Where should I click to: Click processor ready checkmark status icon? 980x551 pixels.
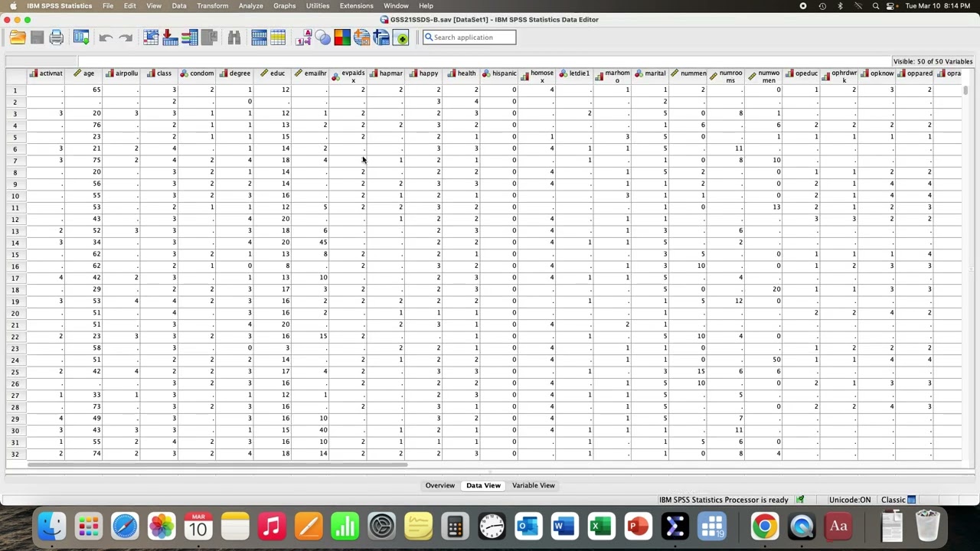(x=800, y=500)
